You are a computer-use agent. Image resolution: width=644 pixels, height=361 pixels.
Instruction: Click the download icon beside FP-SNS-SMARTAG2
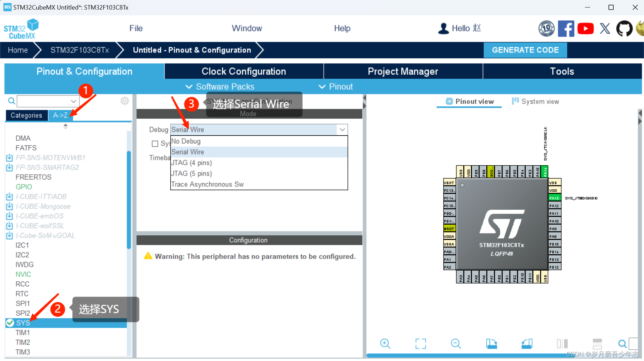point(10,167)
